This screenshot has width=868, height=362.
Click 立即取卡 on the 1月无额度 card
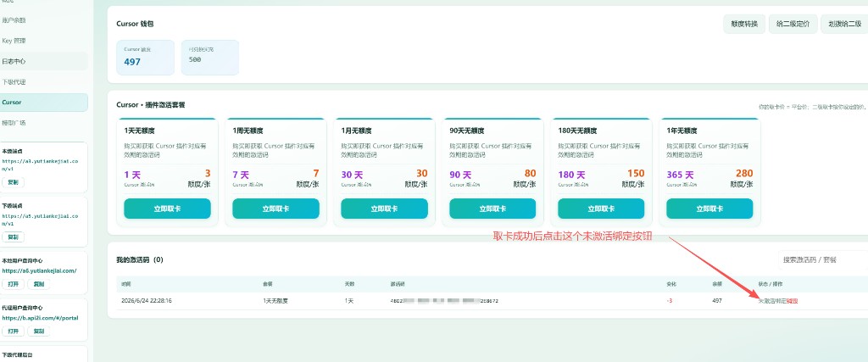tap(384, 209)
